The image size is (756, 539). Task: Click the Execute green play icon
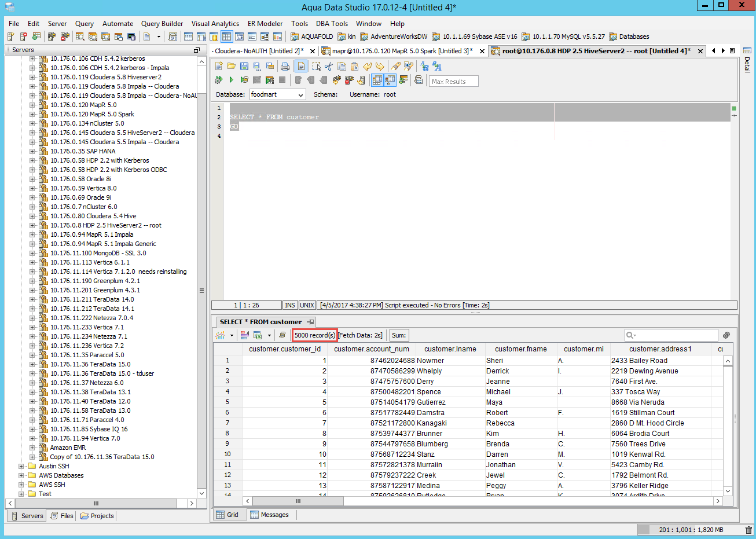click(231, 80)
